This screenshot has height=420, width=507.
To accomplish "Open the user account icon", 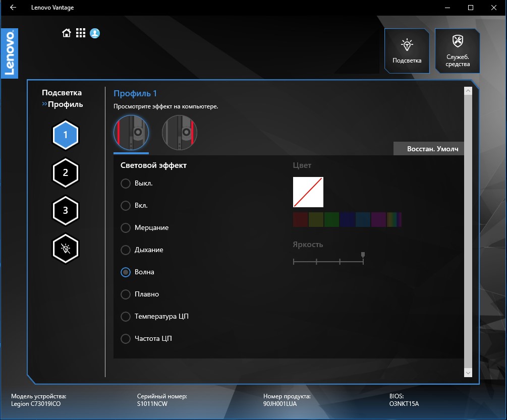I will [95, 33].
